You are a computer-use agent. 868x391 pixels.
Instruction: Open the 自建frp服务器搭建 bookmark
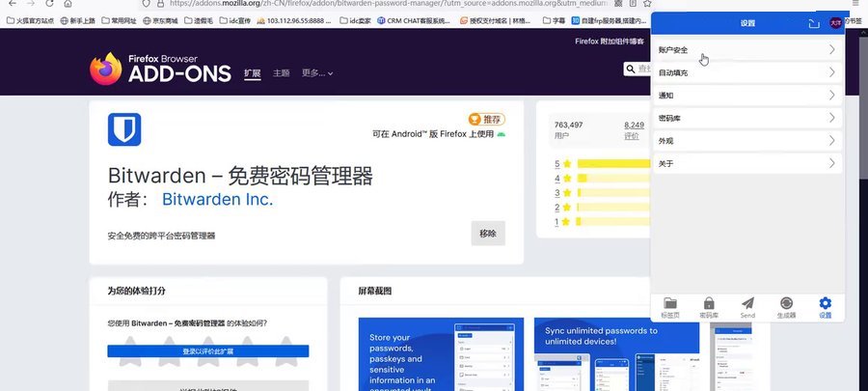(x=609, y=21)
